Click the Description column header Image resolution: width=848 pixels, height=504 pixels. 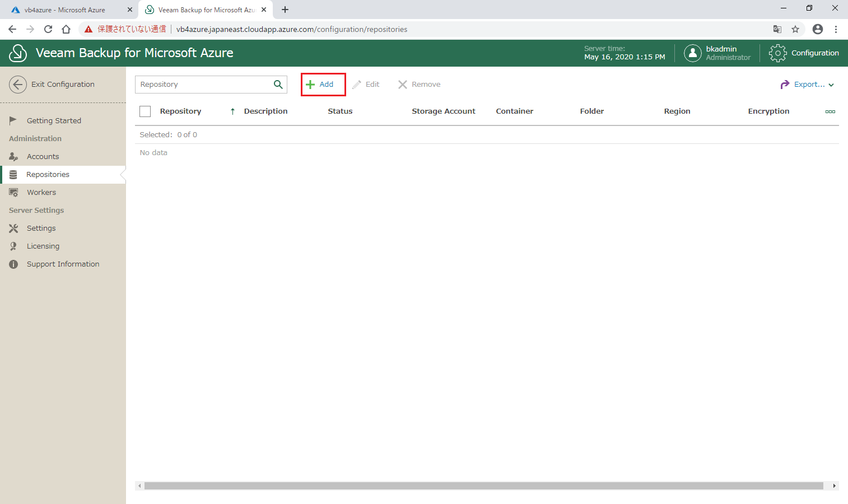tap(265, 111)
